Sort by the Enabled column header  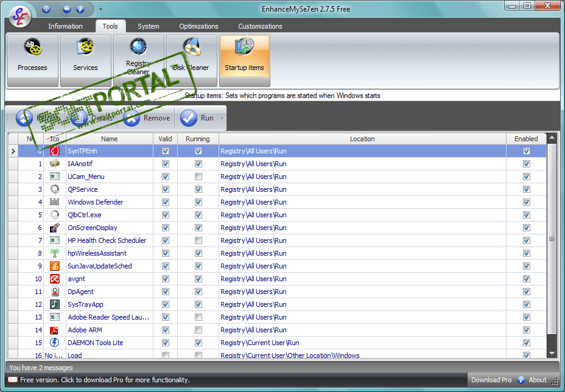point(526,139)
